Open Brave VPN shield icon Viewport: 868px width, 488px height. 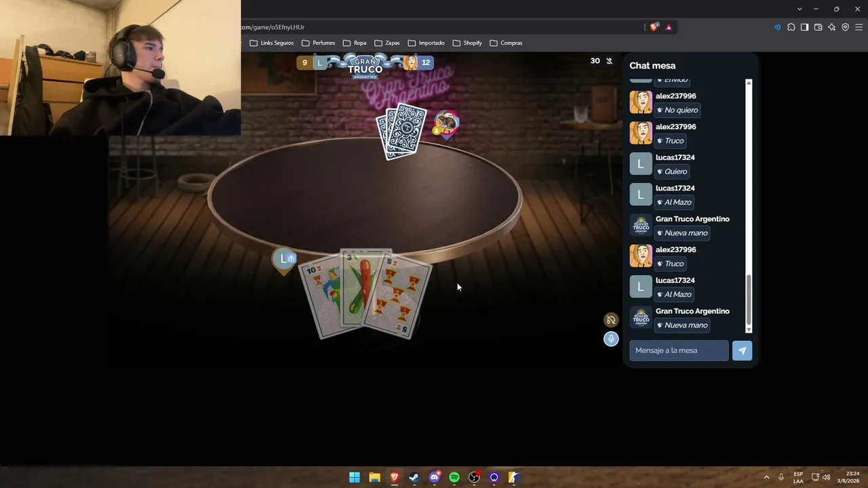click(x=845, y=27)
